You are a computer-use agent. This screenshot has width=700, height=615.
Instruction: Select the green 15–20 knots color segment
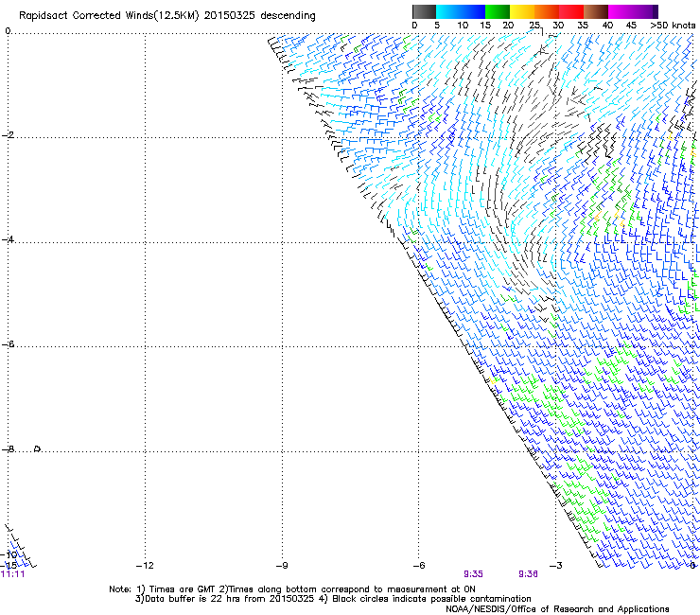coord(498,11)
